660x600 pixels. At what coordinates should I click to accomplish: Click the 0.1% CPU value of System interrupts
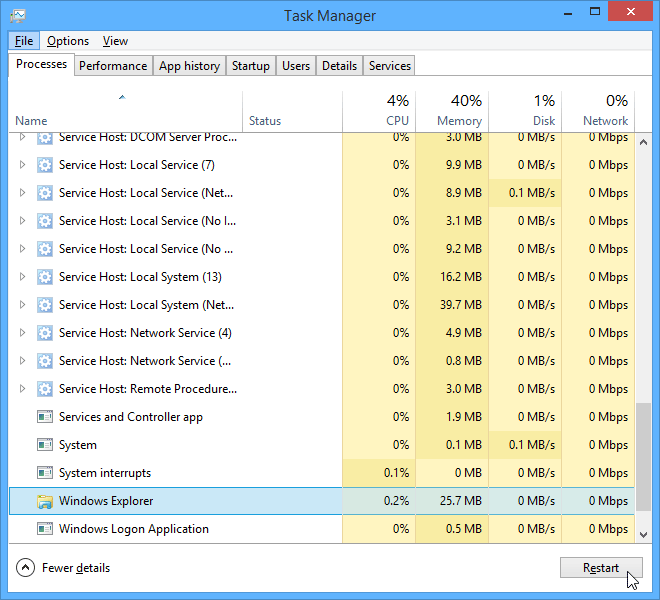point(396,473)
